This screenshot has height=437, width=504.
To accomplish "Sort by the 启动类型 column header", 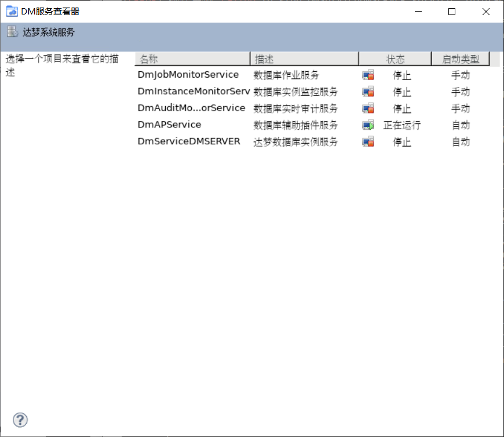I will 461,59.
